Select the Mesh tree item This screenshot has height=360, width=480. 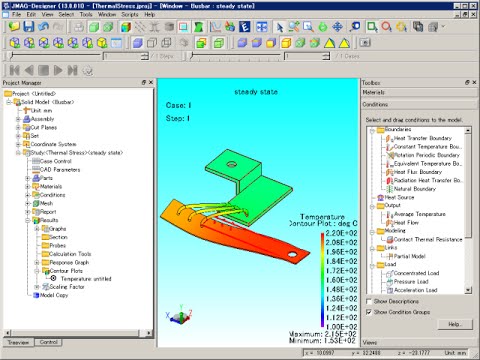tap(46, 203)
